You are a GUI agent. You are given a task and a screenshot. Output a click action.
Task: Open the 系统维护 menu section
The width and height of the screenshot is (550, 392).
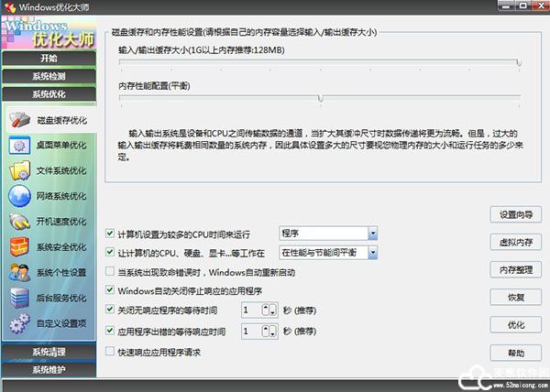click(49, 370)
